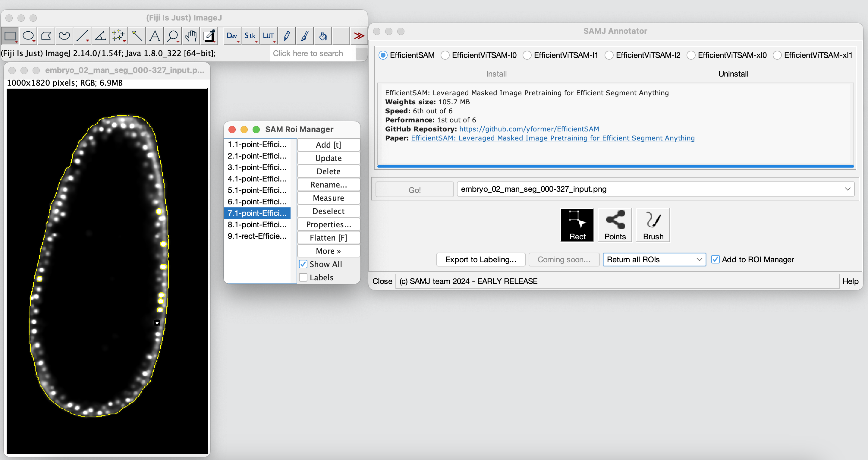Image resolution: width=868 pixels, height=460 pixels.
Task: Activate the Magnifying glass tool
Action: (x=173, y=36)
